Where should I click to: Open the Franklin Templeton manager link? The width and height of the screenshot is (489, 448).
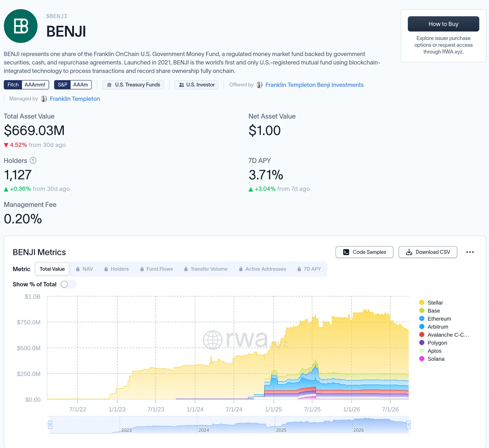[x=75, y=99]
